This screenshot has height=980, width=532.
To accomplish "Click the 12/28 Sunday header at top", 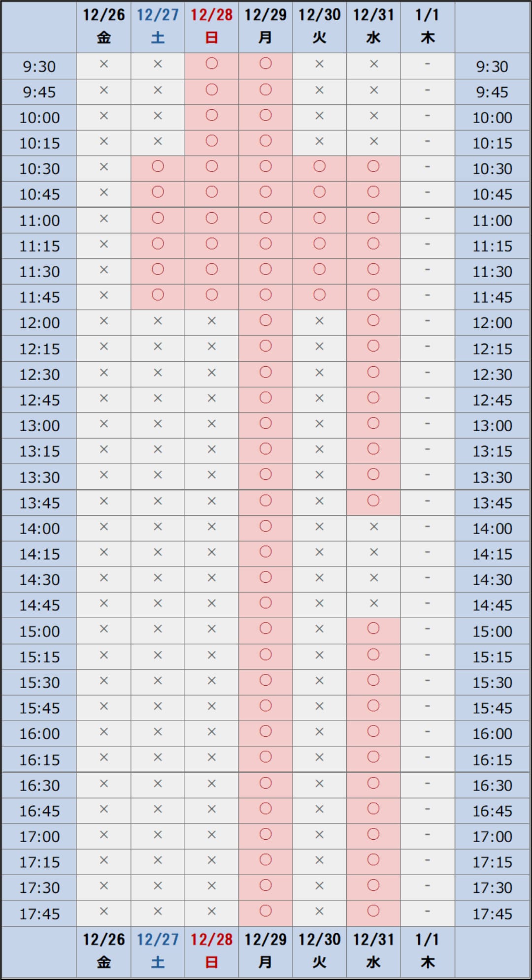I will tap(212, 27).
